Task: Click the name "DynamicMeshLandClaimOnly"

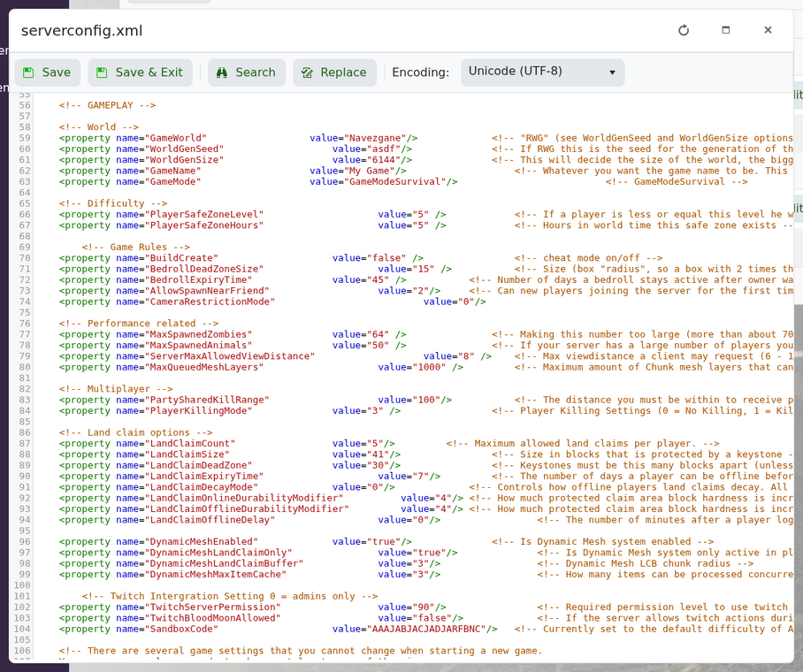Action: [218, 553]
